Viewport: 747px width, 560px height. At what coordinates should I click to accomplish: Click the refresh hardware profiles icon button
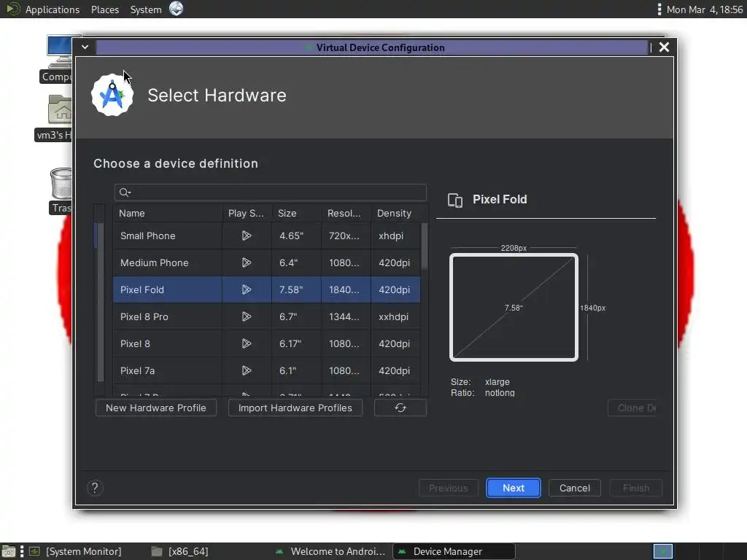coord(400,408)
